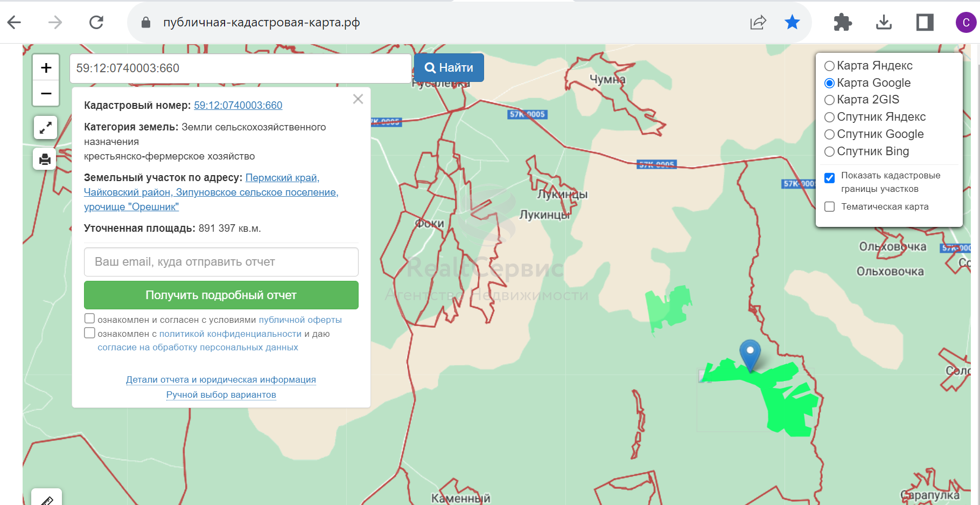
Task: Open browser downloads icon
Action: pos(884,22)
